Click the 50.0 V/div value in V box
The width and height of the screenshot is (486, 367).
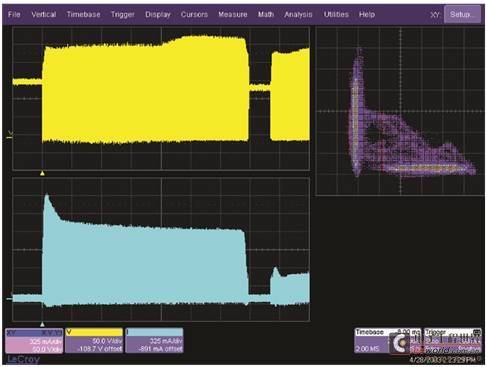pyautogui.click(x=108, y=341)
